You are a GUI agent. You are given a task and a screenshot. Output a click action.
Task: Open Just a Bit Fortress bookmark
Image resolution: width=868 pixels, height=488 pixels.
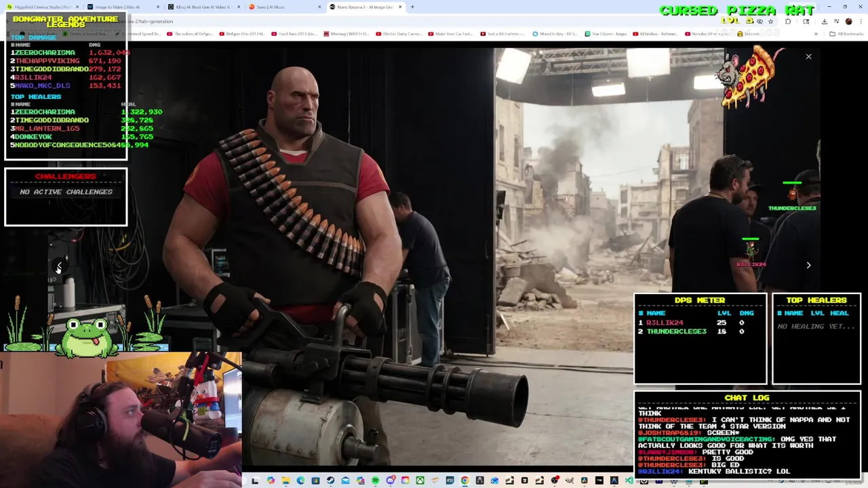tap(503, 34)
